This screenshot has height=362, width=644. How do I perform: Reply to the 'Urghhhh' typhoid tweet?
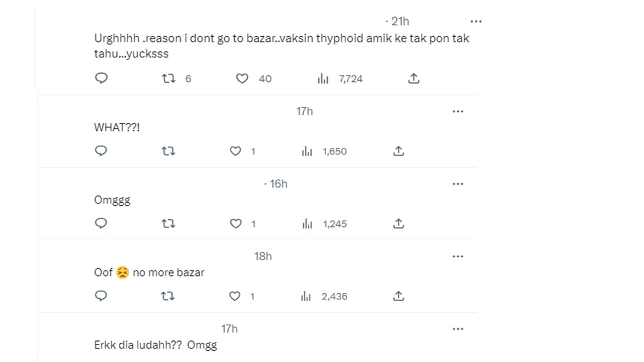tap(101, 78)
